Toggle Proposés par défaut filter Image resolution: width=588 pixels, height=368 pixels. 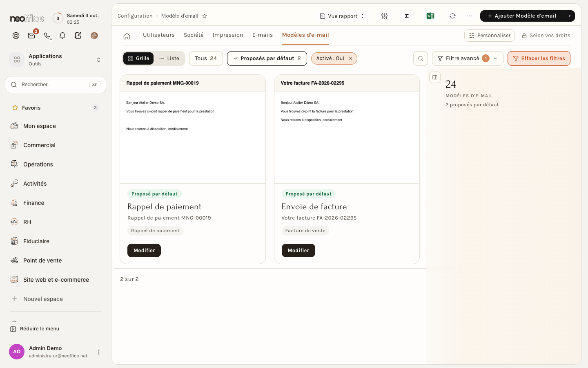coord(267,58)
